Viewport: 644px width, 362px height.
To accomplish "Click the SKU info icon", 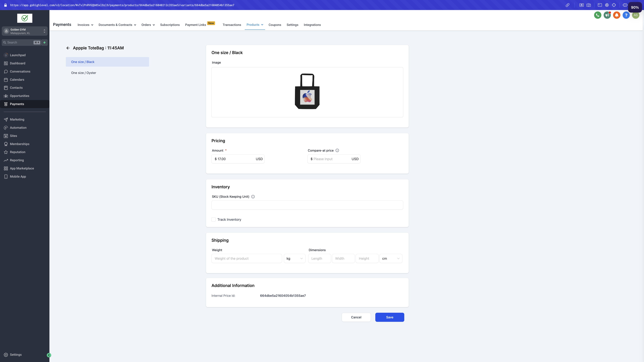I will [x=253, y=197].
